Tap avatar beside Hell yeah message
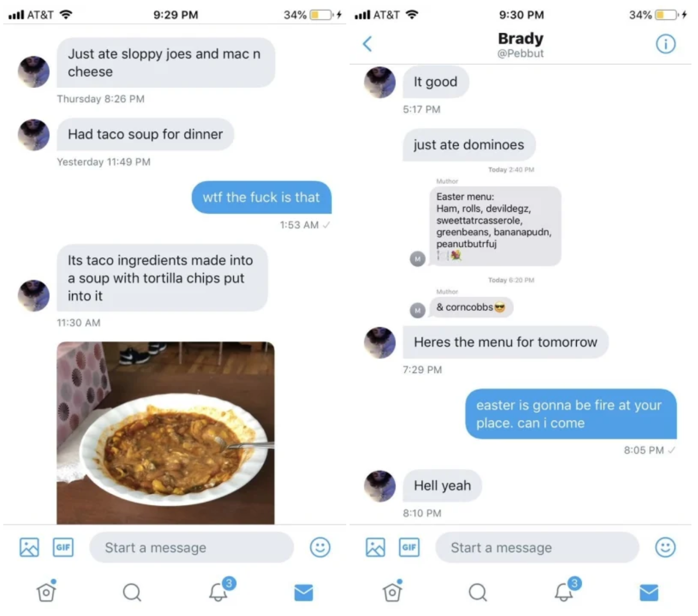The height and width of the screenshot is (616, 698). pyautogui.click(x=380, y=486)
